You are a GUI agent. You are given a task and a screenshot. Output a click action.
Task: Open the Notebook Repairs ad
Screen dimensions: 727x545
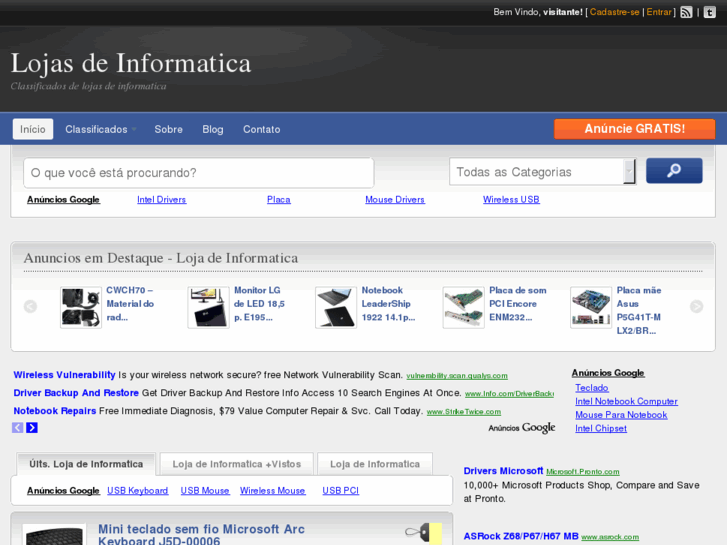coord(55,411)
